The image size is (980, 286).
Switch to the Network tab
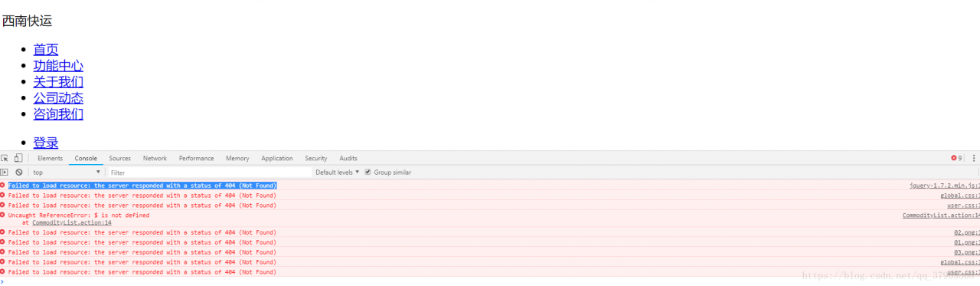[x=155, y=158]
